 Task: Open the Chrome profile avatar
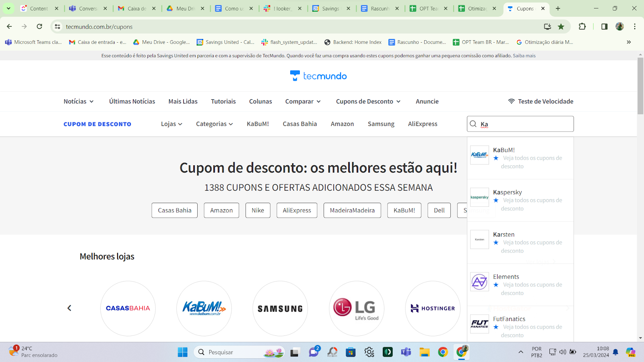620,27
